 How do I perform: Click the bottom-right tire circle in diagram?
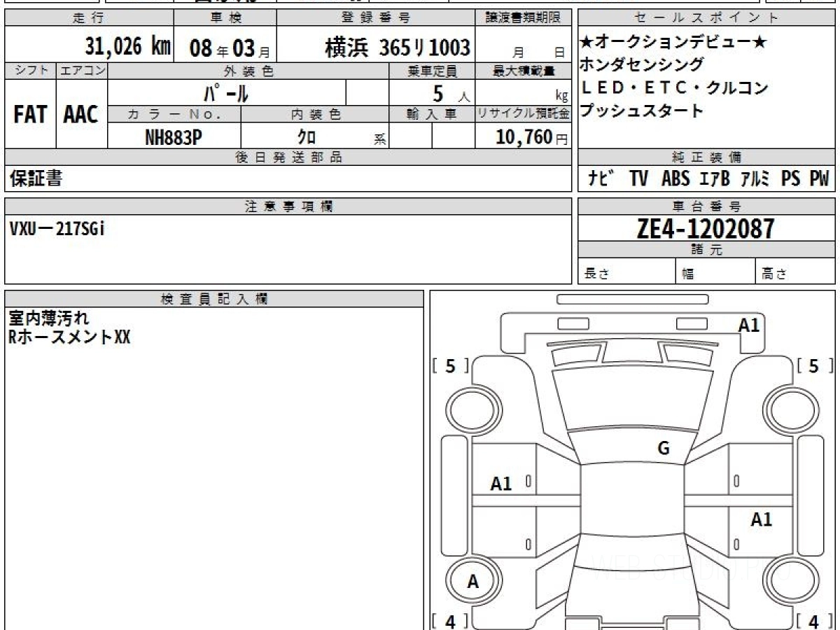point(791,582)
